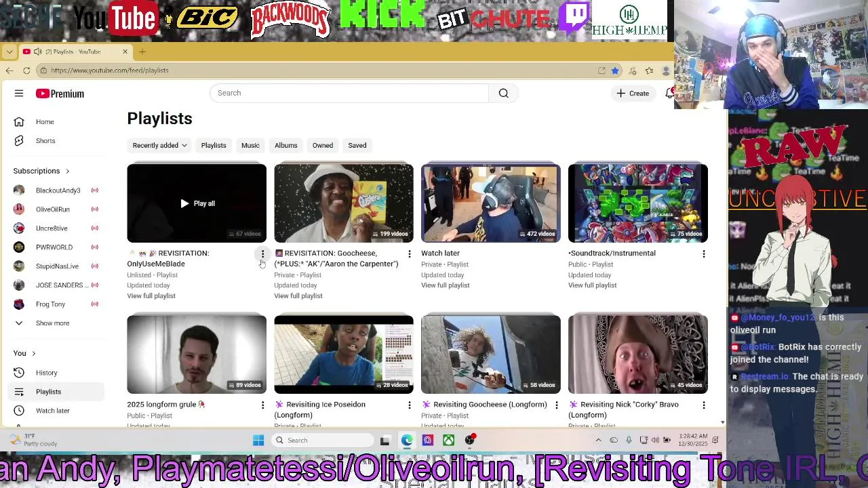Open Windows Start menu

tap(258, 441)
